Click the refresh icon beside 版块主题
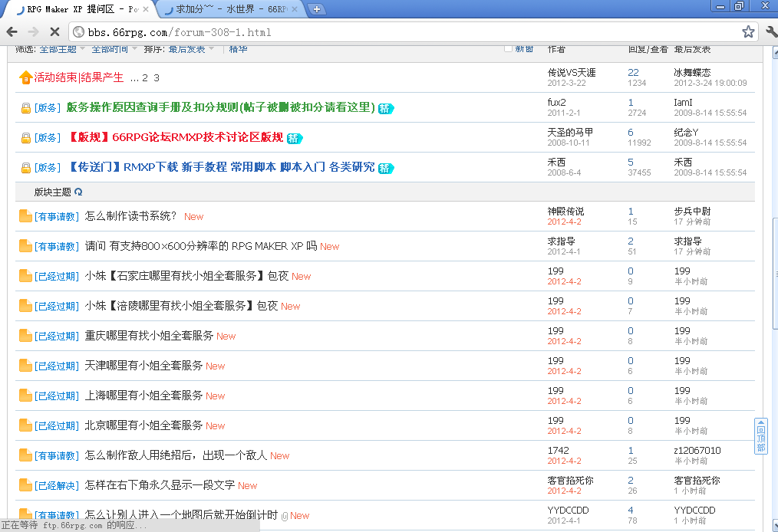This screenshot has height=532, width=778. (x=78, y=192)
